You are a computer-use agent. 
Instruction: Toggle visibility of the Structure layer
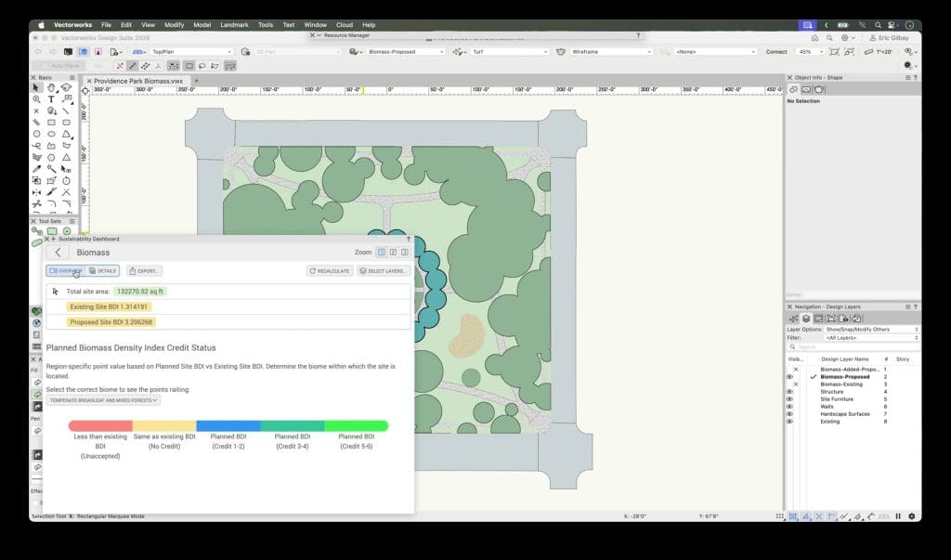tap(790, 392)
